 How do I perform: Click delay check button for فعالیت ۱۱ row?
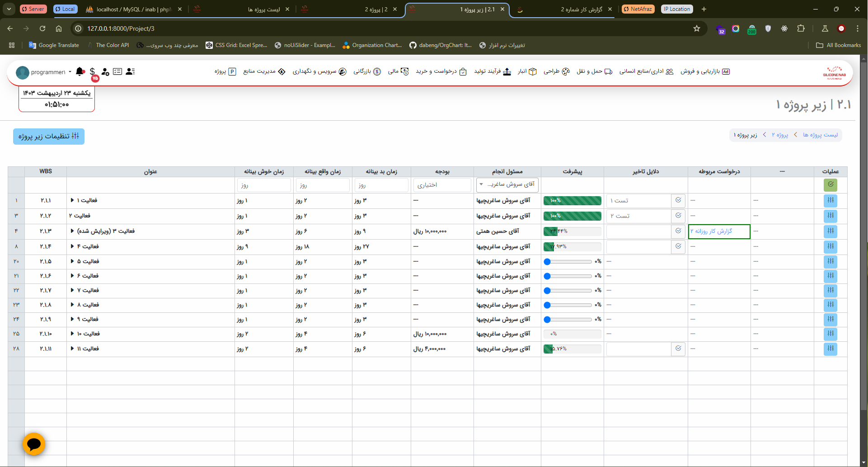[678, 349]
